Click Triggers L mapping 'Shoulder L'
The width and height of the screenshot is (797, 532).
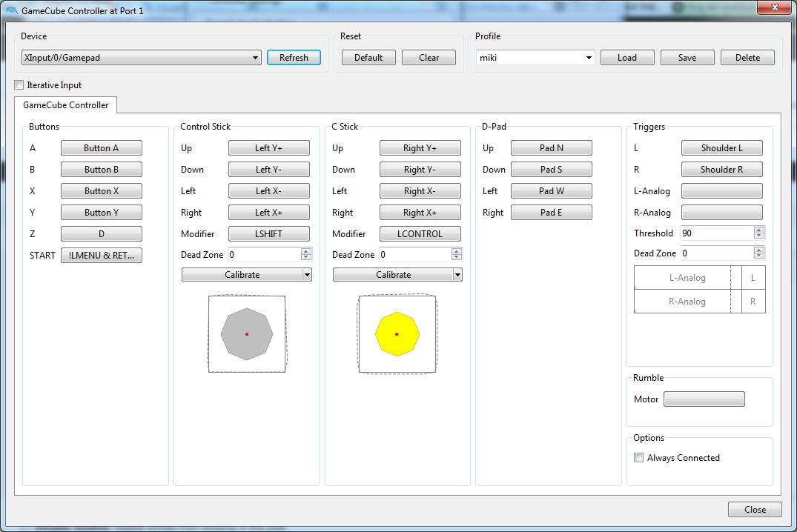[722, 148]
